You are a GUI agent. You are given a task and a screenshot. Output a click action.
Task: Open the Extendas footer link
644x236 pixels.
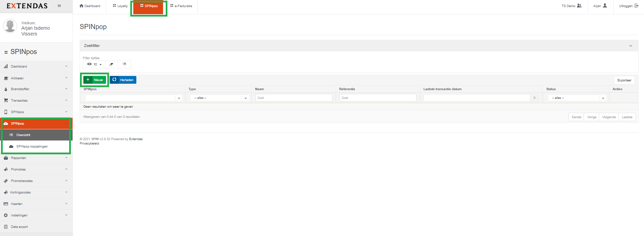136,139
